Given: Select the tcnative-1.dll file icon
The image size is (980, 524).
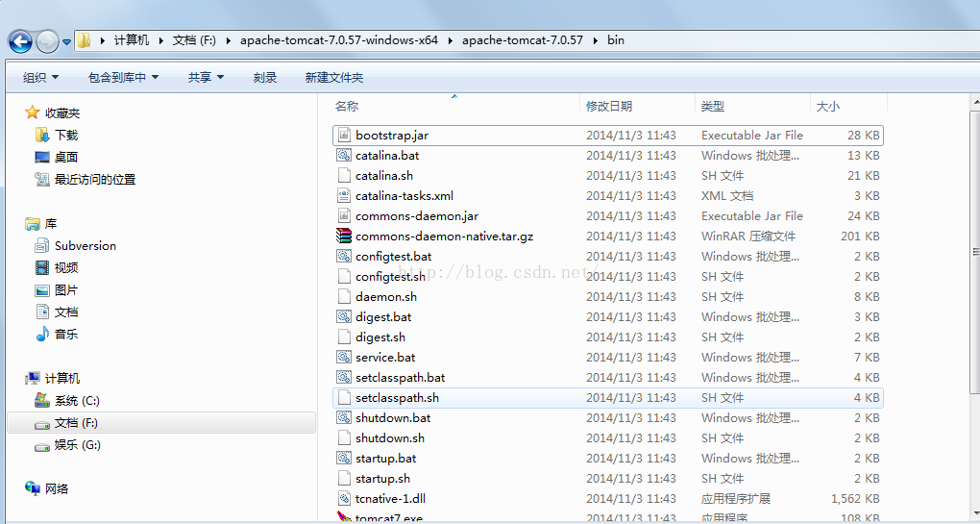Looking at the screenshot, I should [x=344, y=498].
